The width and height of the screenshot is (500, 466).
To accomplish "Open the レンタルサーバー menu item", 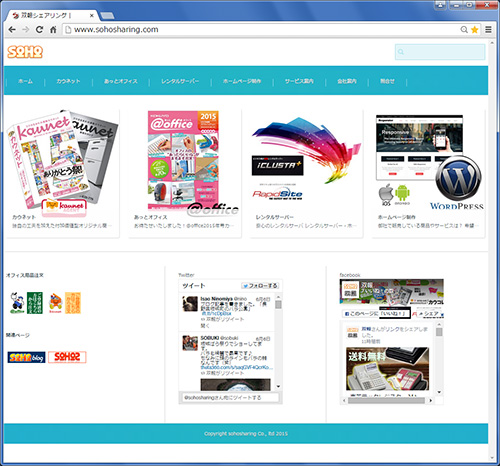I will point(180,81).
